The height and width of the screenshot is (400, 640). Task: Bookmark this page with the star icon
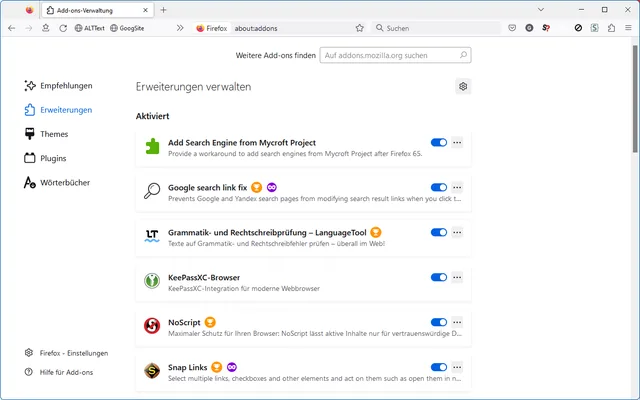[x=359, y=28]
